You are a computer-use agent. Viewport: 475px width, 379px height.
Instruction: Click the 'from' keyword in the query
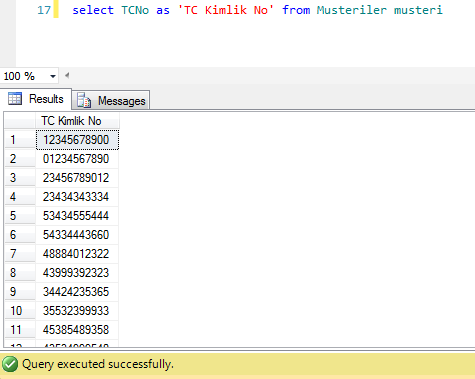[296, 10]
